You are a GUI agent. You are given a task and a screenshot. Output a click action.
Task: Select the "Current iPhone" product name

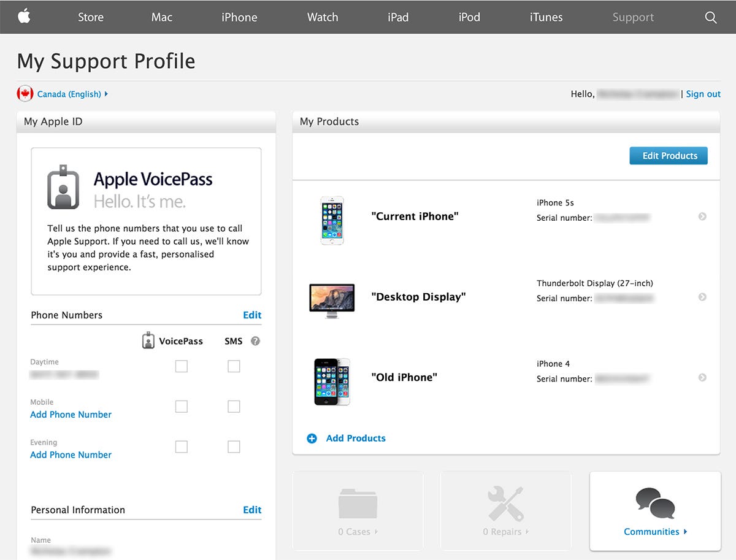415,216
